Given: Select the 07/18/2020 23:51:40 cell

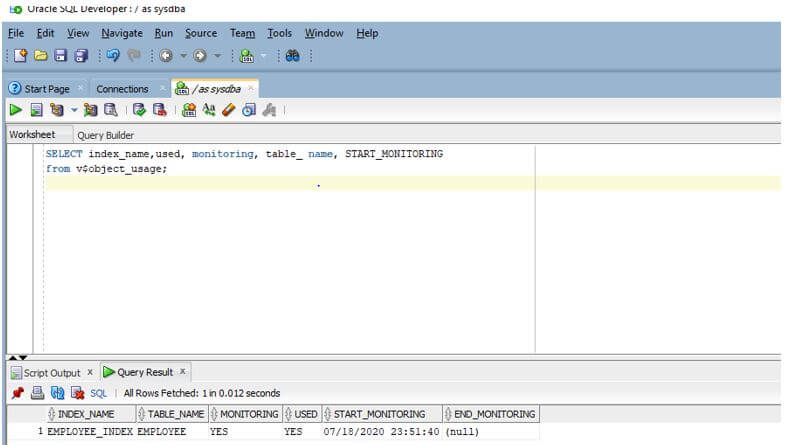Looking at the screenshot, I should point(381,432).
